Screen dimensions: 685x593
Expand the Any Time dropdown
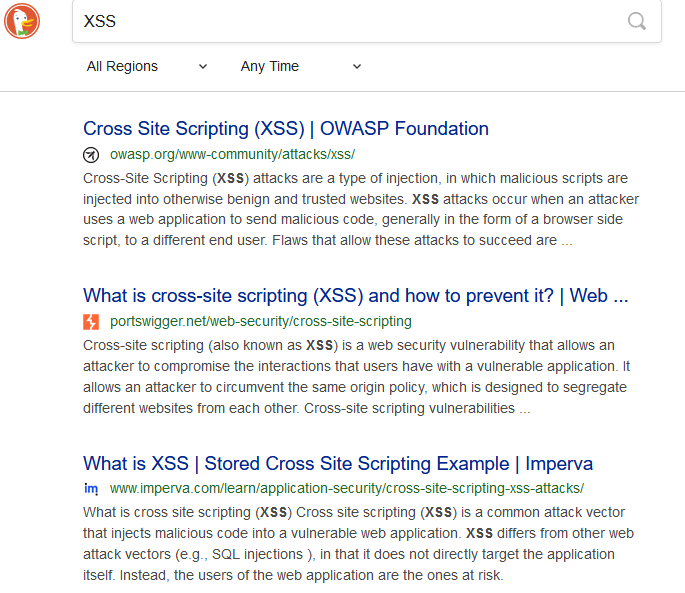click(301, 66)
